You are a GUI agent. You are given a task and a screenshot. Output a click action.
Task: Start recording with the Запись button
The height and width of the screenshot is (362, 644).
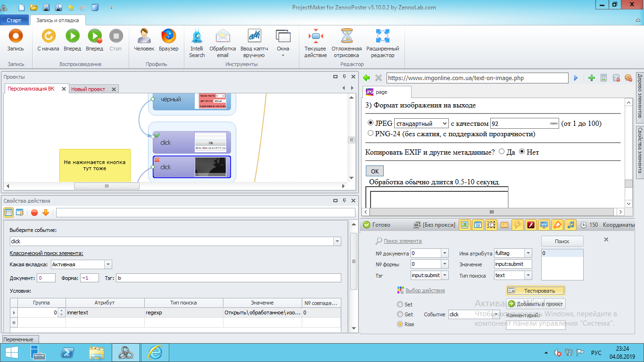coord(16,40)
